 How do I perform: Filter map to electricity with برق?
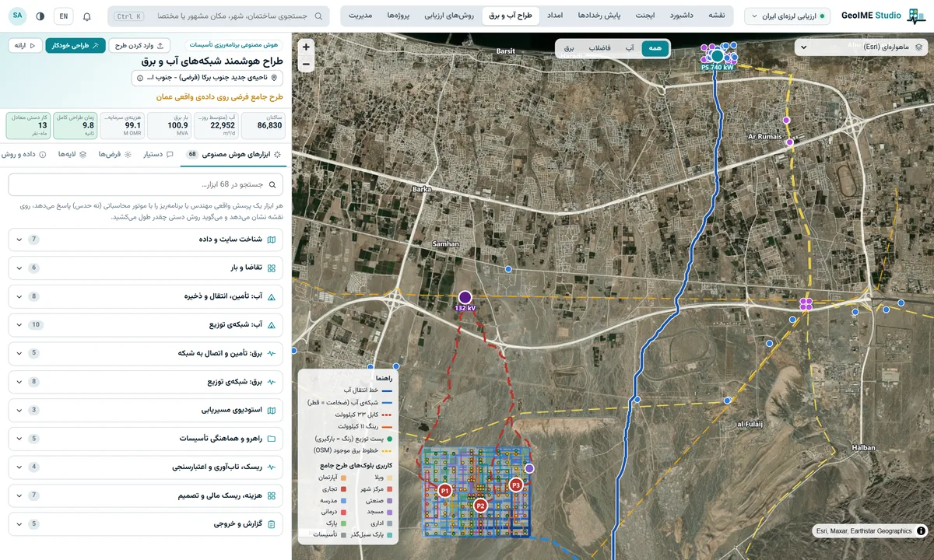click(x=569, y=48)
